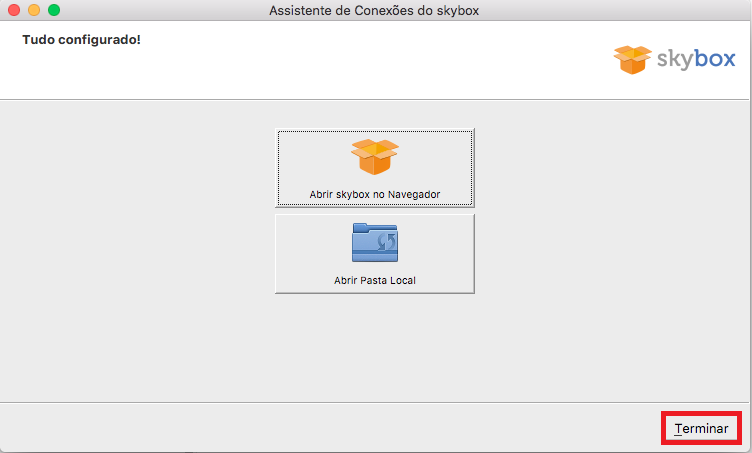This screenshot has width=752, height=453.
Task: Click empty gray area below the Pasta Local button
Action: click(x=375, y=345)
